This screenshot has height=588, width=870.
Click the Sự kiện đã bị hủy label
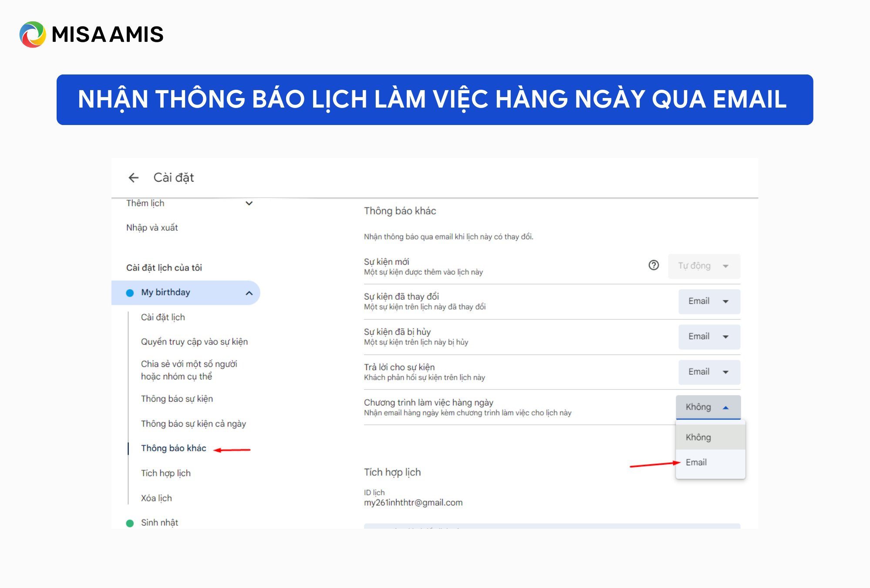397,332
